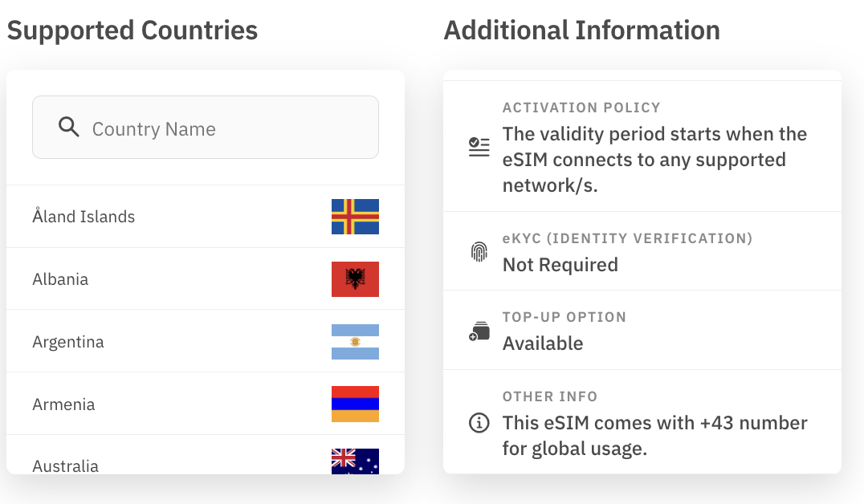Screen dimensions: 864x504
Task: Click the Supported Countries heading
Action: tap(132, 30)
